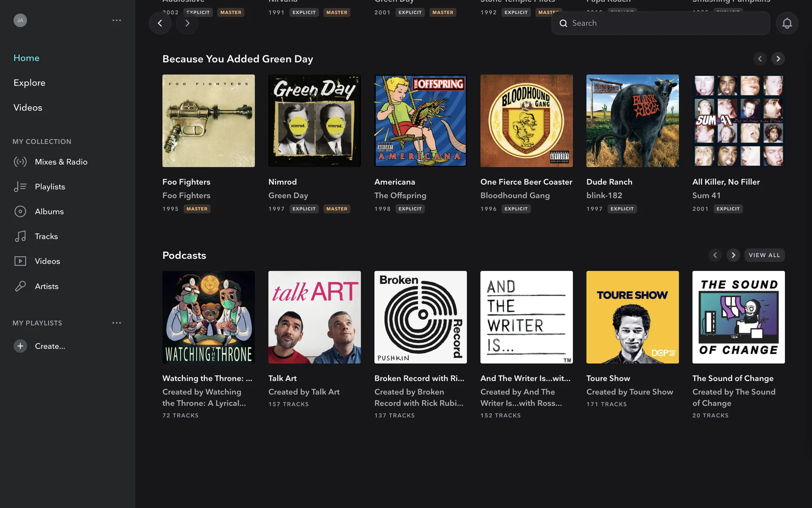Image resolution: width=812 pixels, height=508 pixels.
Task: Open Playlists from the sidebar
Action: coord(49,187)
